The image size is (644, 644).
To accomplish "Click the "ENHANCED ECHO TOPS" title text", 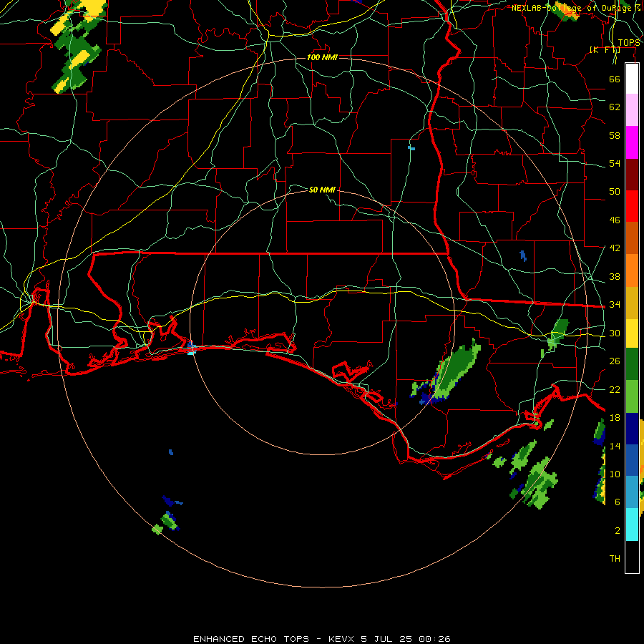I will [251, 639].
